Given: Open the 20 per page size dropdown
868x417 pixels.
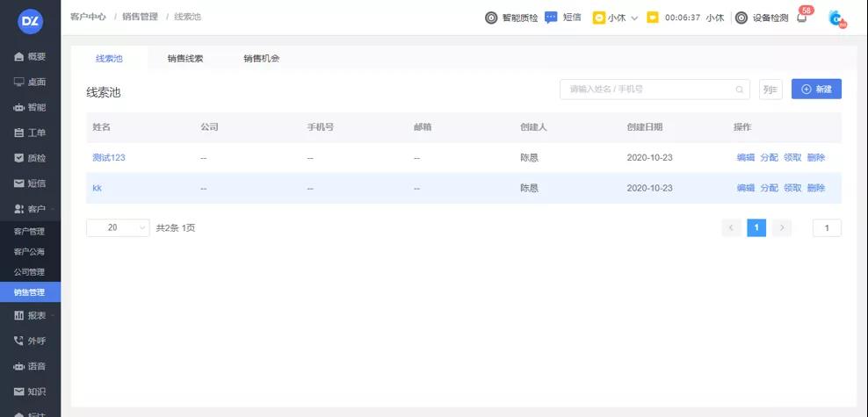Looking at the screenshot, I should pos(118,227).
